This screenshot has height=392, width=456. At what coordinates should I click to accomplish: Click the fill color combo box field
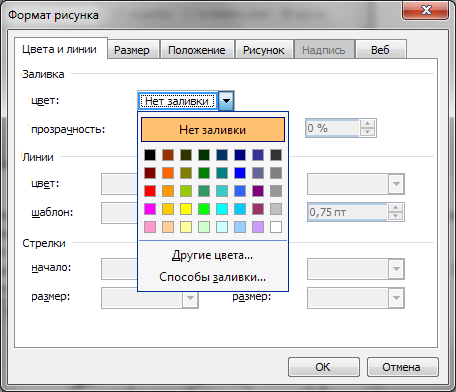tap(177, 101)
